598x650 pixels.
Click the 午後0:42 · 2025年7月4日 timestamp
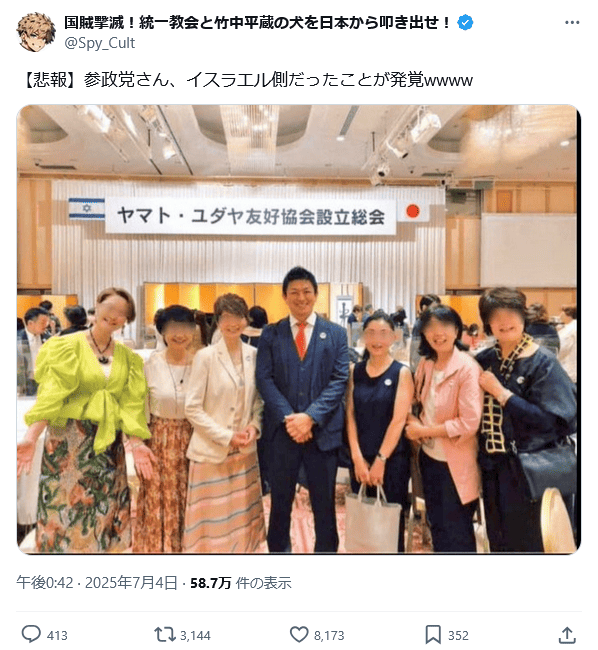click(97, 583)
